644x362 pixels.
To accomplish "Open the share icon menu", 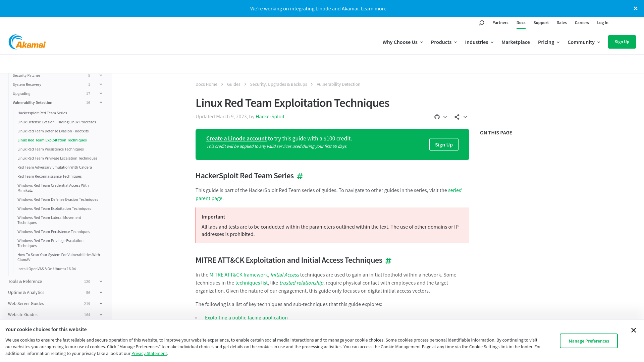I will [461, 117].
